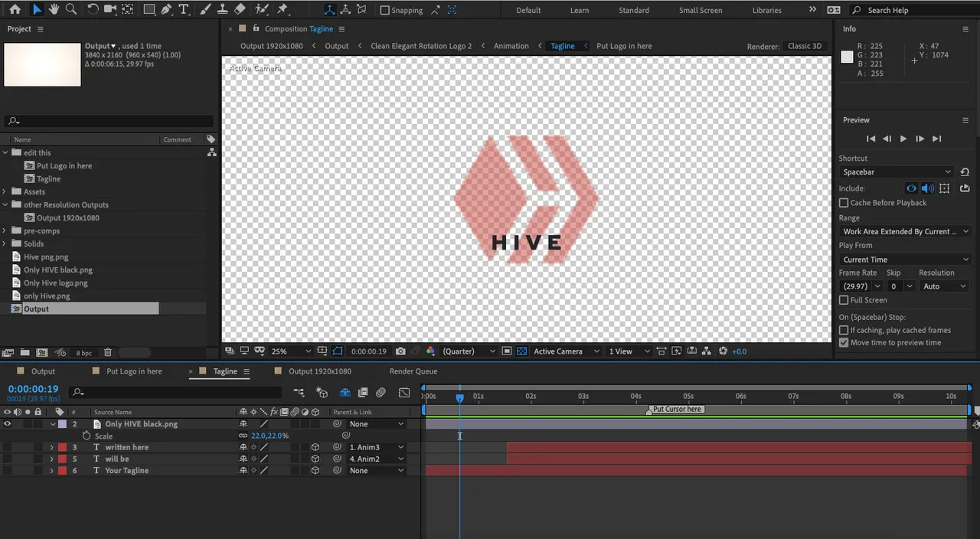
Task: Click the Composition Mini-Flowchart timeline icon
Action: (299, 393)
